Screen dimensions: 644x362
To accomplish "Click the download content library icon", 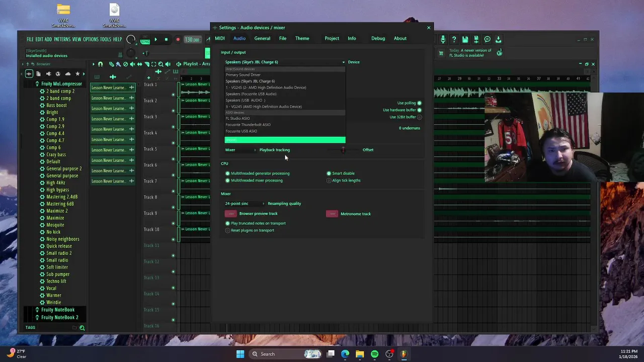I will [x=498, y=39].
